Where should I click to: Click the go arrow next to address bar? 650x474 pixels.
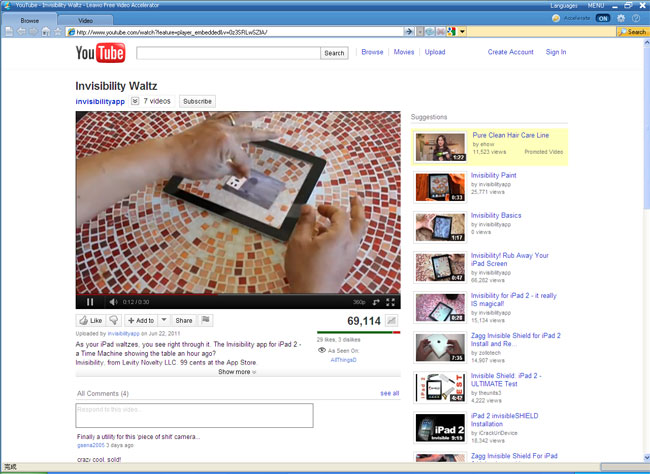(x=409, y=32)
